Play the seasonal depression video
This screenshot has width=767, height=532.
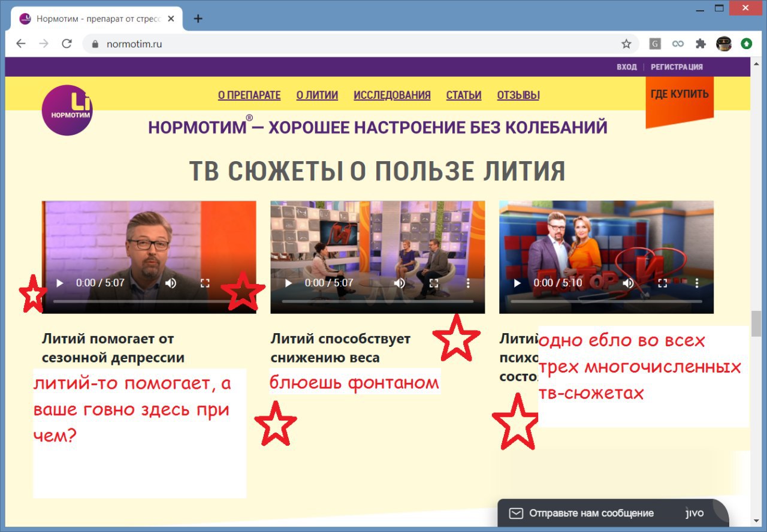tap(59, 283)
